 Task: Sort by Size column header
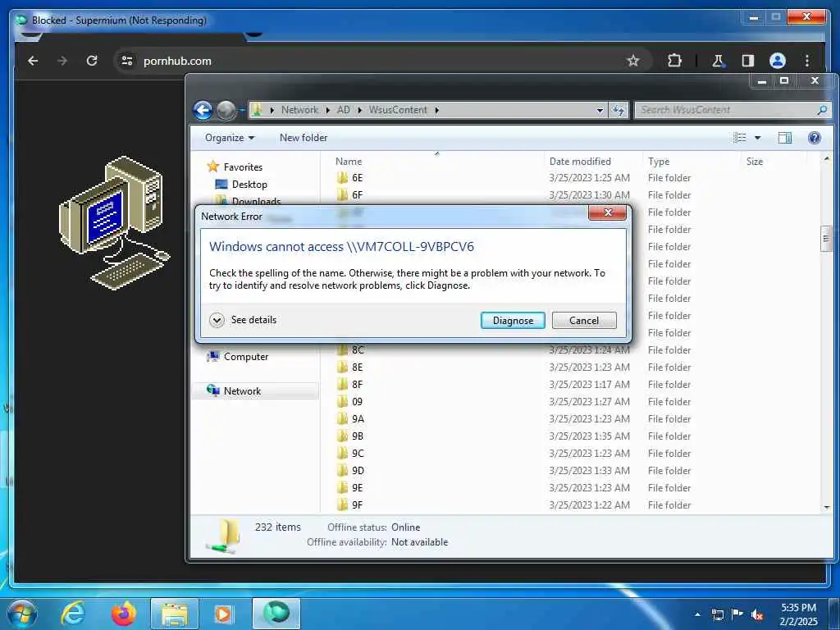(774, 162)
